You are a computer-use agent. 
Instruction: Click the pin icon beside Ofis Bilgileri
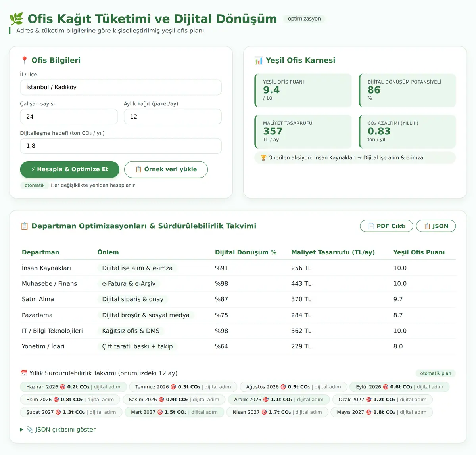coord(24,60)
